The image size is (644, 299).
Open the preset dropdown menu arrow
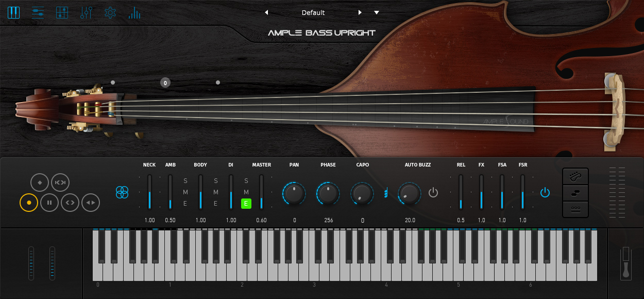click(x=377, y=12)
